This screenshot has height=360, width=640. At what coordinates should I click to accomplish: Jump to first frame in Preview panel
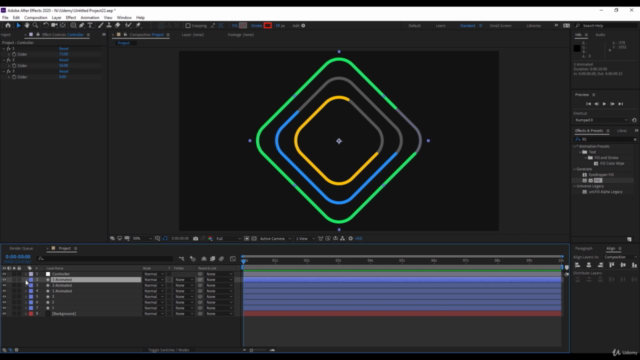click(588, 104)
